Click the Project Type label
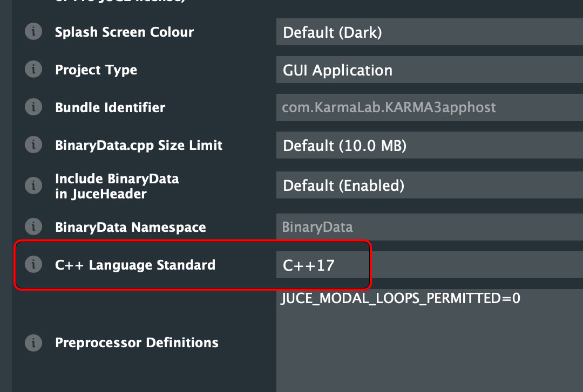 pyautogui.click(x=96, y=70)
